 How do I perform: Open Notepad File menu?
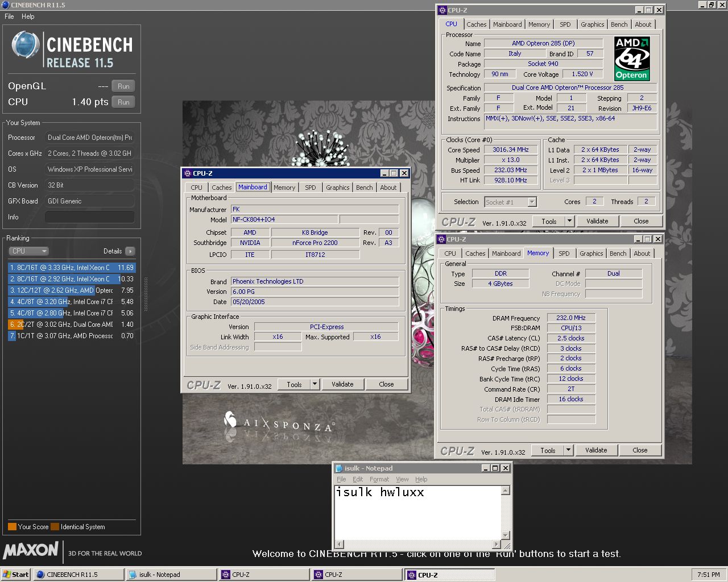point(341,479)
